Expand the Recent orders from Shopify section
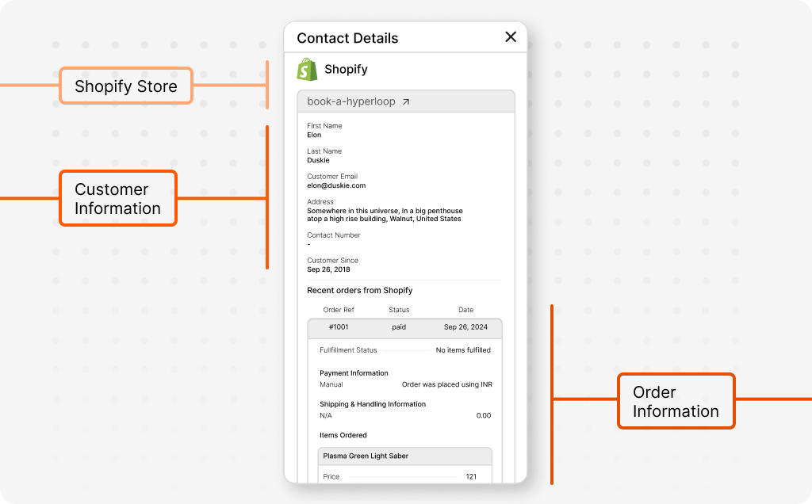The image size is (812, 504). (361, 290)
